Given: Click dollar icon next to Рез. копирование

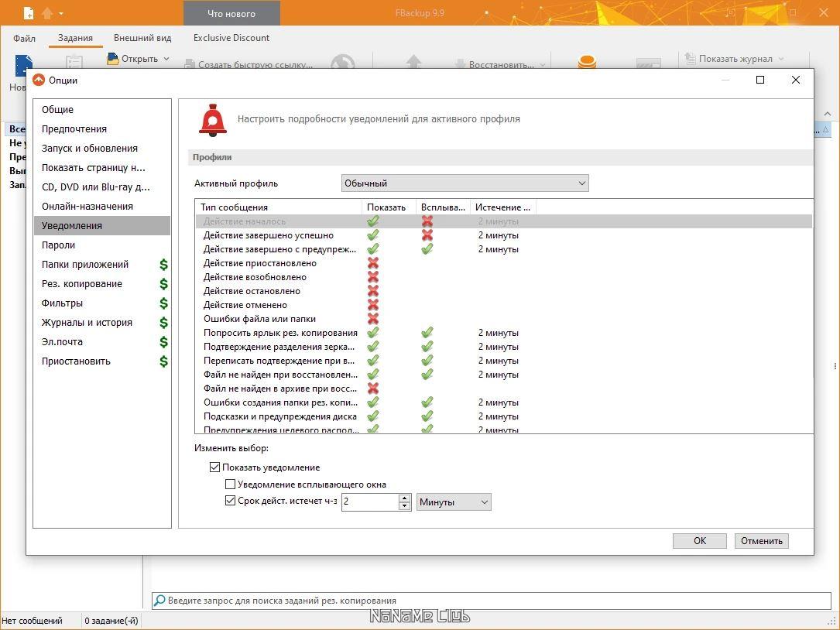Looking at the screenshot, I should pos(164,283).
